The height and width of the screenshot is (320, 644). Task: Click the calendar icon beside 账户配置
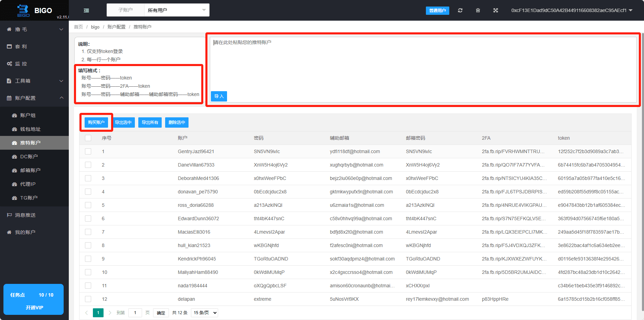point(9,98)
